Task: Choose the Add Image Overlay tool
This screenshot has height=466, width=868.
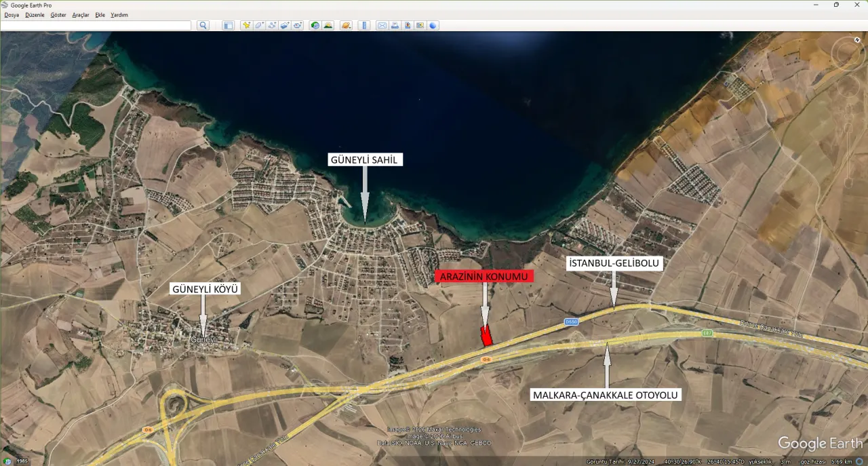Action: (x=285, y=25)
